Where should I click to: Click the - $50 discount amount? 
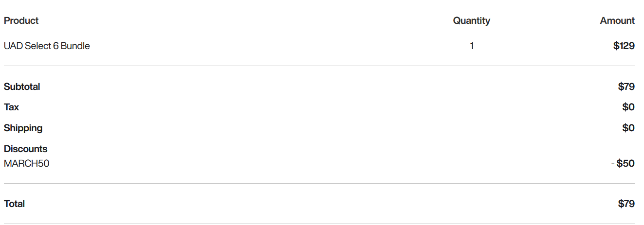pos(623,163)
